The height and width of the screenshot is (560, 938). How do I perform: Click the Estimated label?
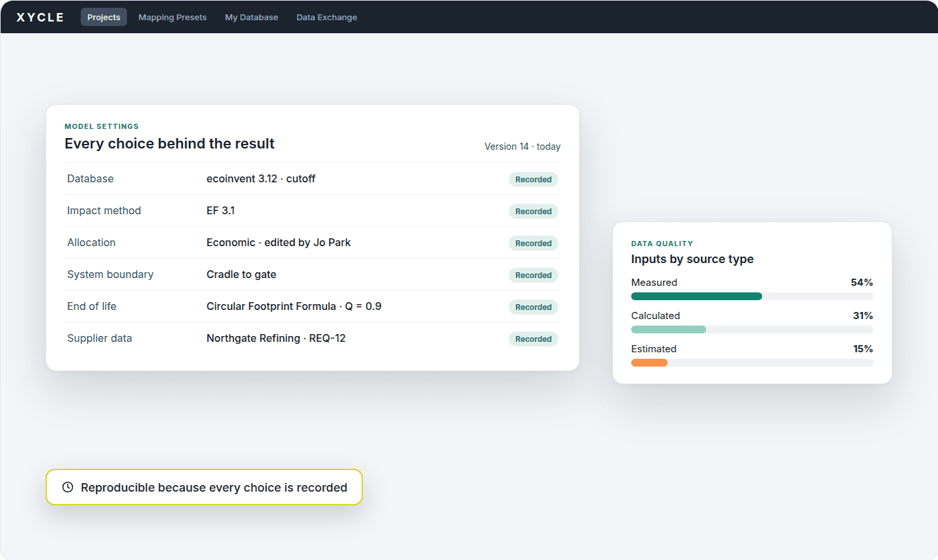pos(654,349)
